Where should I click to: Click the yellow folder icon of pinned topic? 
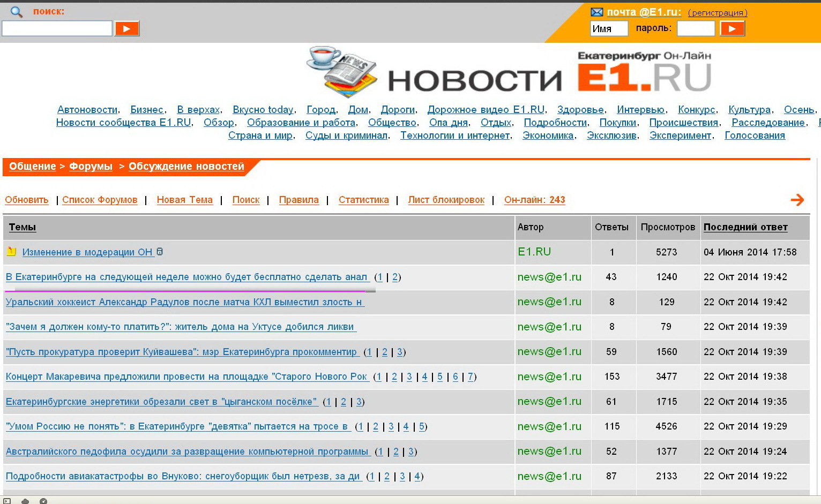pos(11,251)
